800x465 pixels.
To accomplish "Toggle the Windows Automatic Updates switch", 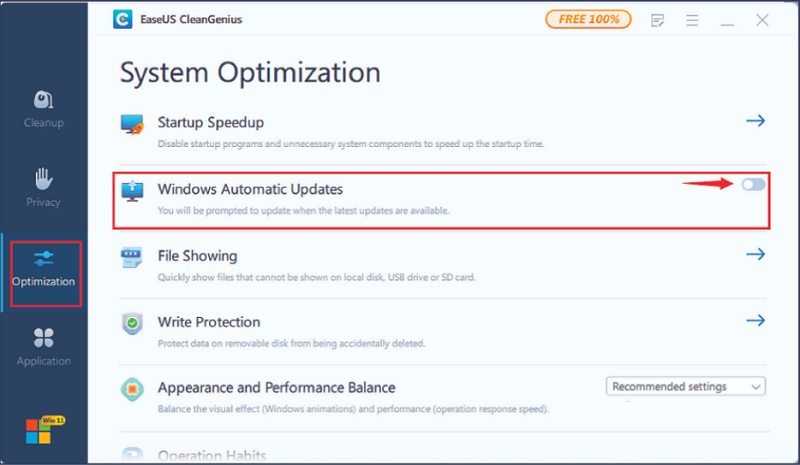I will click(x=753, y=184).
